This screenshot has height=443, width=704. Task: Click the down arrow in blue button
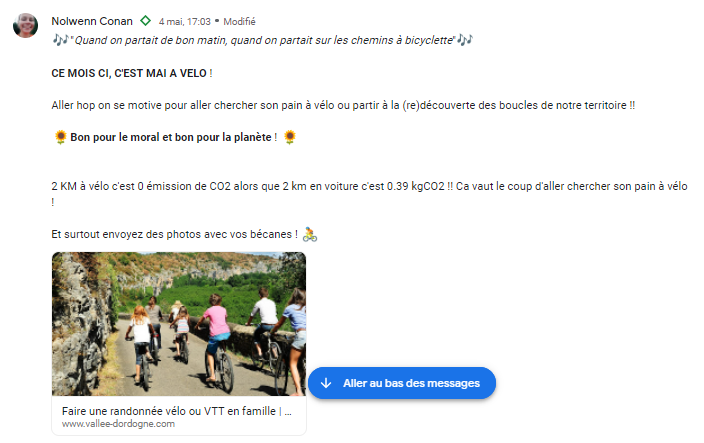point(326,383)
